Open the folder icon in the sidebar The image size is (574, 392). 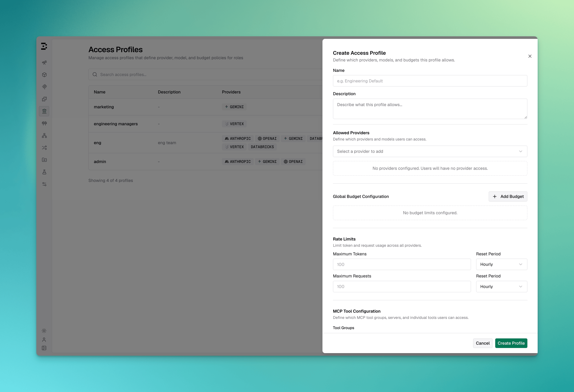[45, 160]
